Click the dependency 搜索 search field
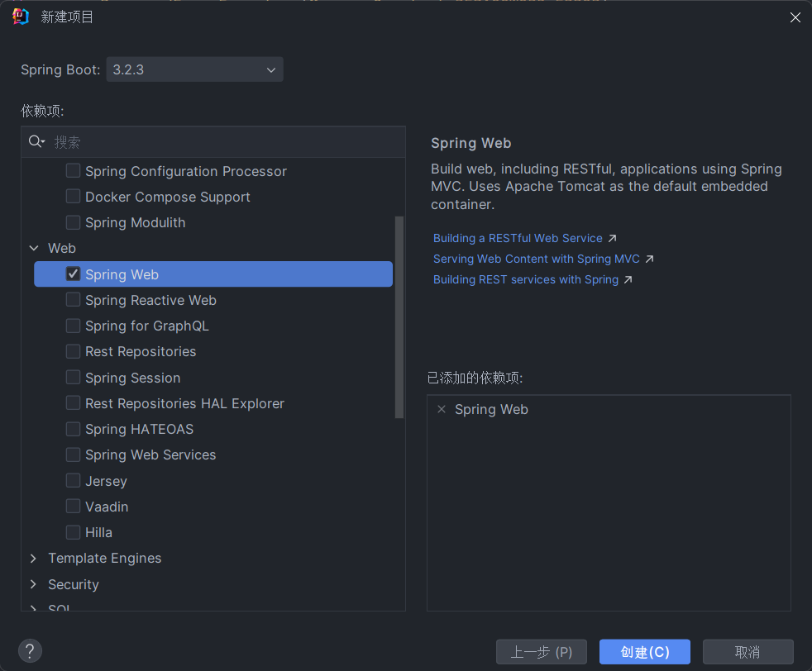This screenshot has height=671, width=812. pyautogui.click(x=223, y=142)
